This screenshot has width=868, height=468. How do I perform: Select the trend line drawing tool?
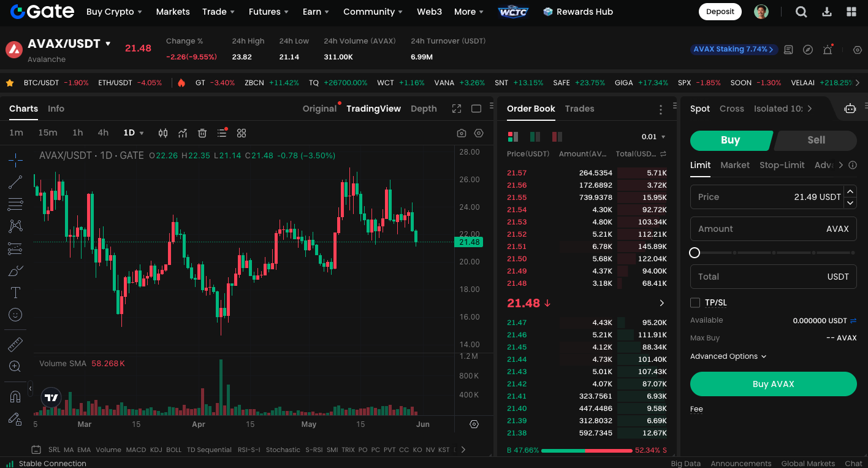[15, 182]
